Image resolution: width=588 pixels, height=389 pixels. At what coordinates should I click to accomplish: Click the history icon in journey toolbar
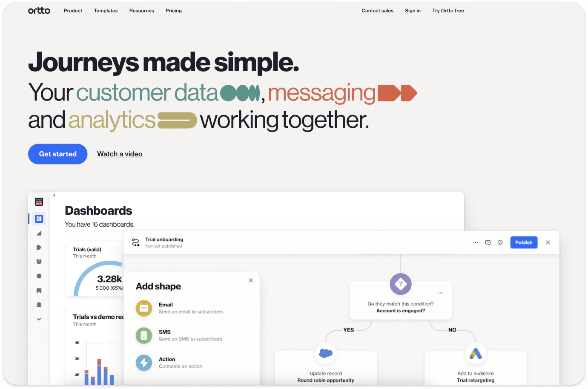[x=500, y=242]
